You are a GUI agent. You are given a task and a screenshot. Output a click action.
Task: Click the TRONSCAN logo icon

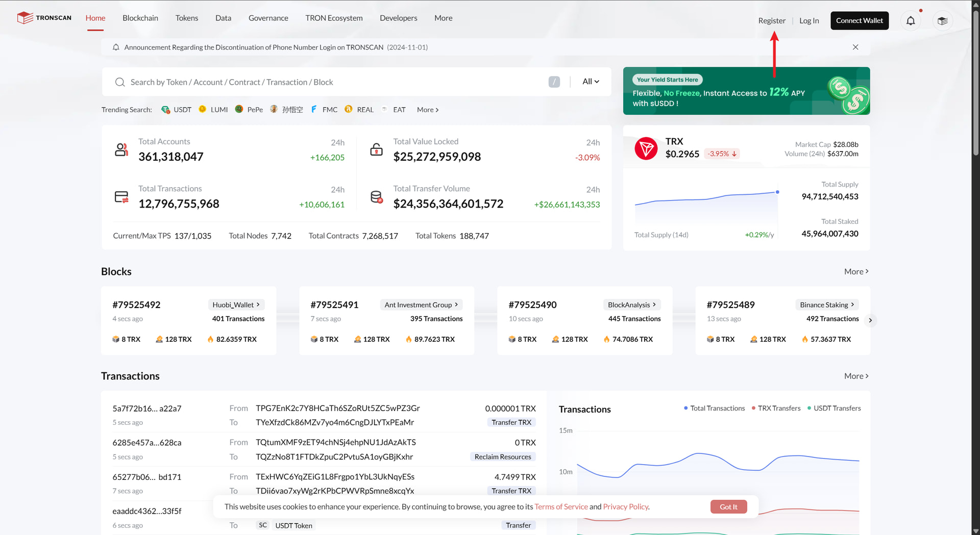coord(24,18)
